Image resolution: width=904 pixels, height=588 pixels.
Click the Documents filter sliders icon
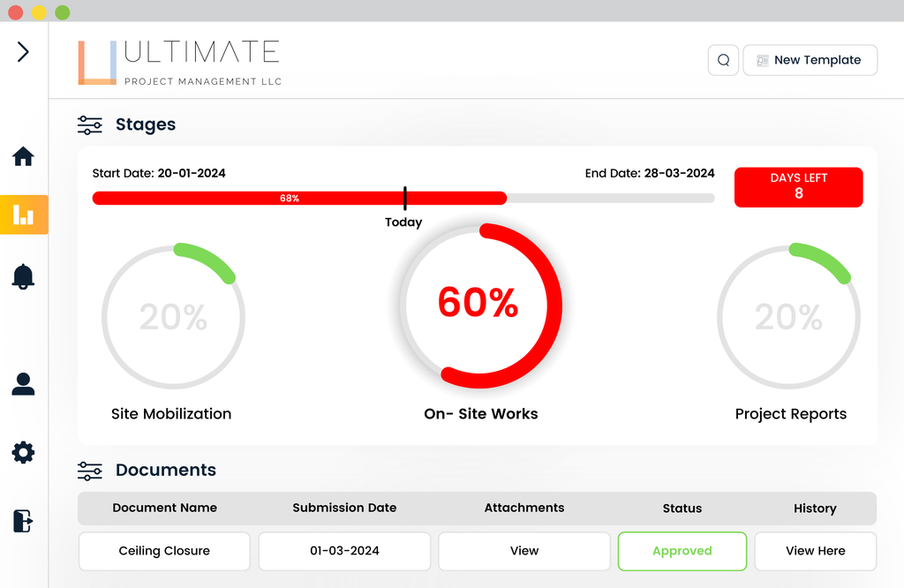click(90, 471)
